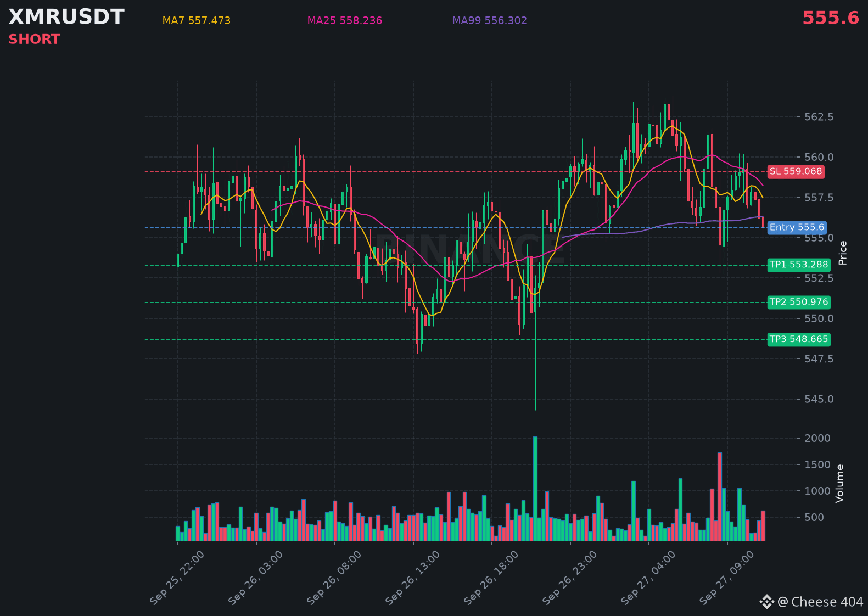
Task: Select the MA99 556.302 legend label
Action: click(490, 21)
